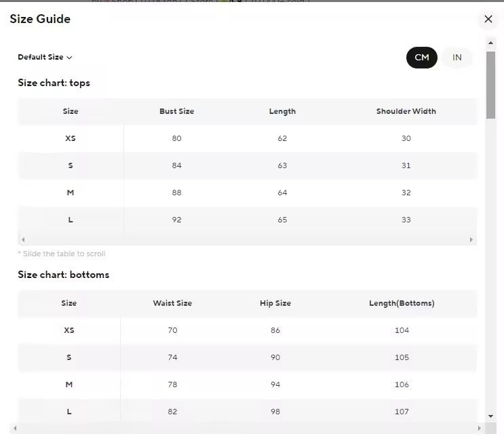Click the Waist Size column header

172,303
